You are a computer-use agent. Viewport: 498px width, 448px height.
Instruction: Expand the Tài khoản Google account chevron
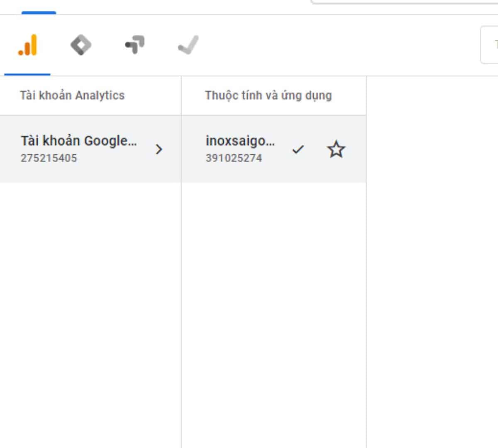coord(159,149)
